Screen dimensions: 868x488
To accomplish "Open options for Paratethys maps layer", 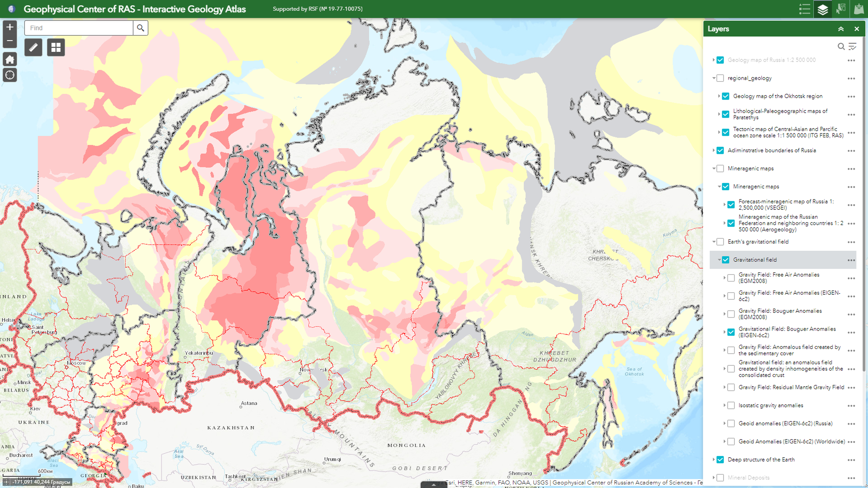I will [851, 114].
